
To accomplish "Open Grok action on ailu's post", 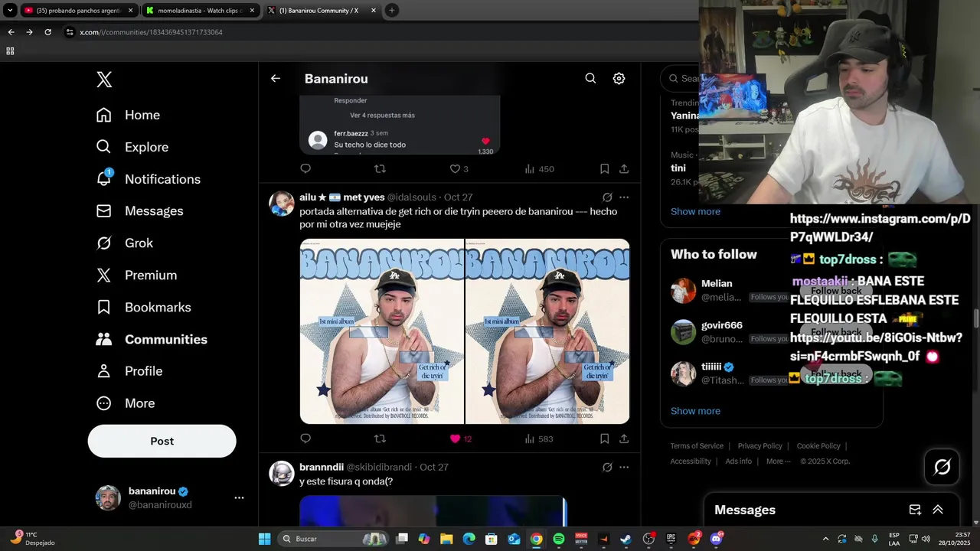I will click(607, 197).
